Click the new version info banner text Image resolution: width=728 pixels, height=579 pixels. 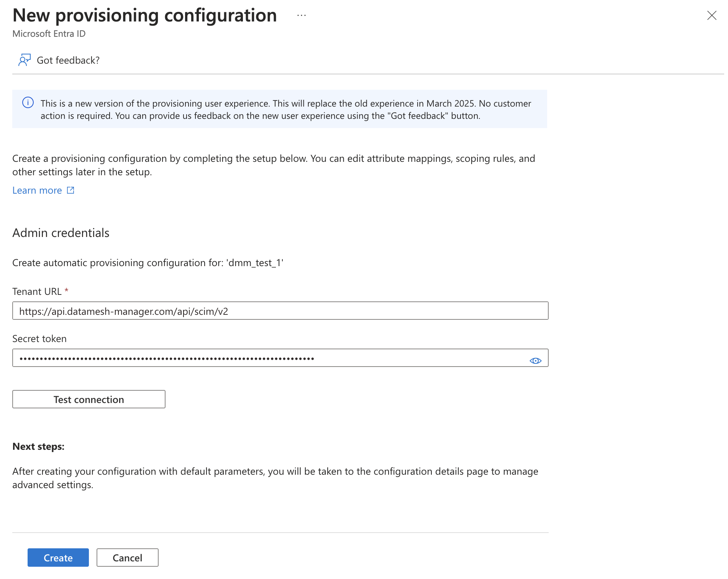(x=285, y=110)
